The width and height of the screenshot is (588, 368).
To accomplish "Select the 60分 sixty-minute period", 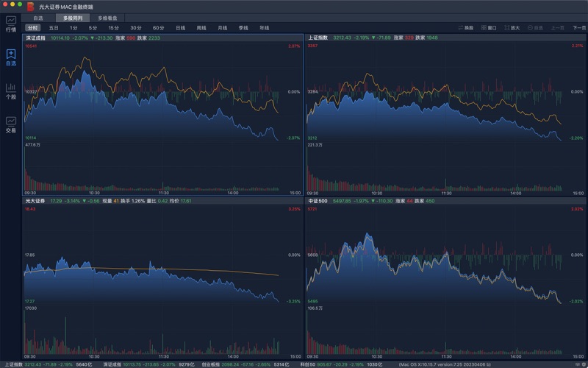I will tap(158, 28).
